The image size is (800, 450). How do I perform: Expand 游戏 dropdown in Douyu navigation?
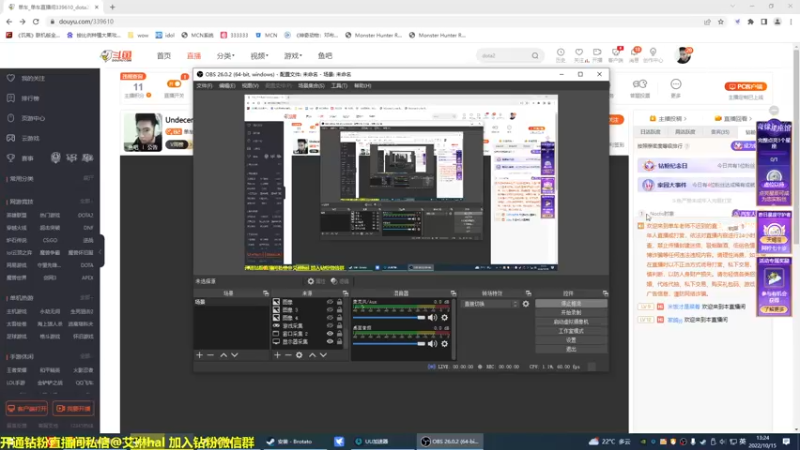tap(293, 56)
